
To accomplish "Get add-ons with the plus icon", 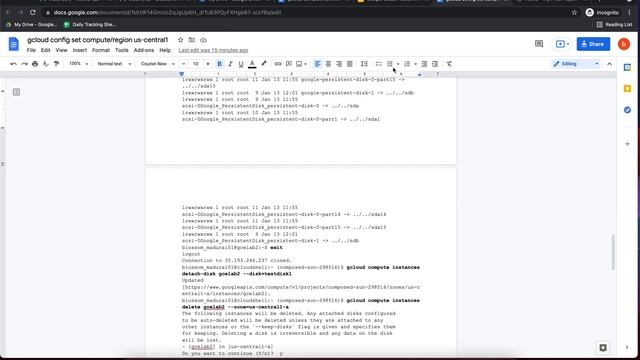I will [x=627, y=144].
